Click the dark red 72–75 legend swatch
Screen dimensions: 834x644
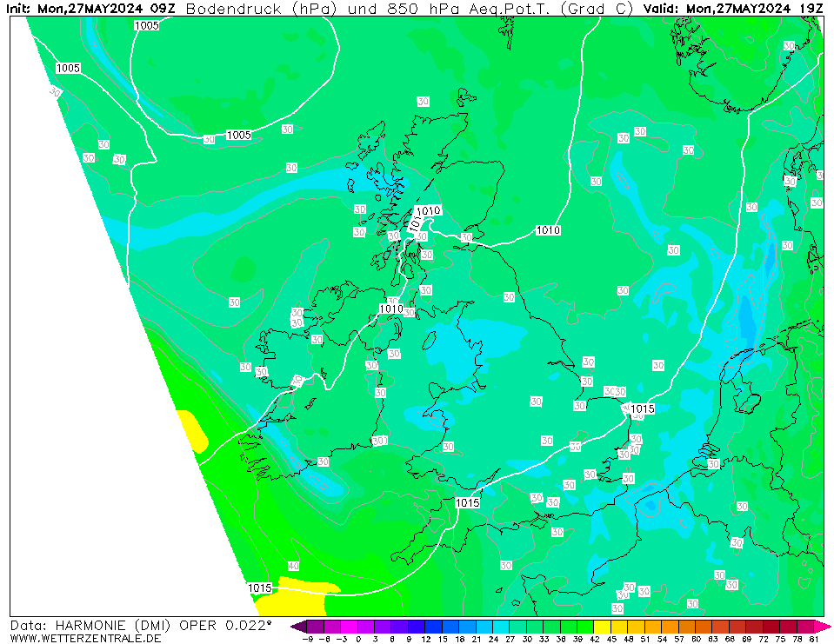(771, 626)
